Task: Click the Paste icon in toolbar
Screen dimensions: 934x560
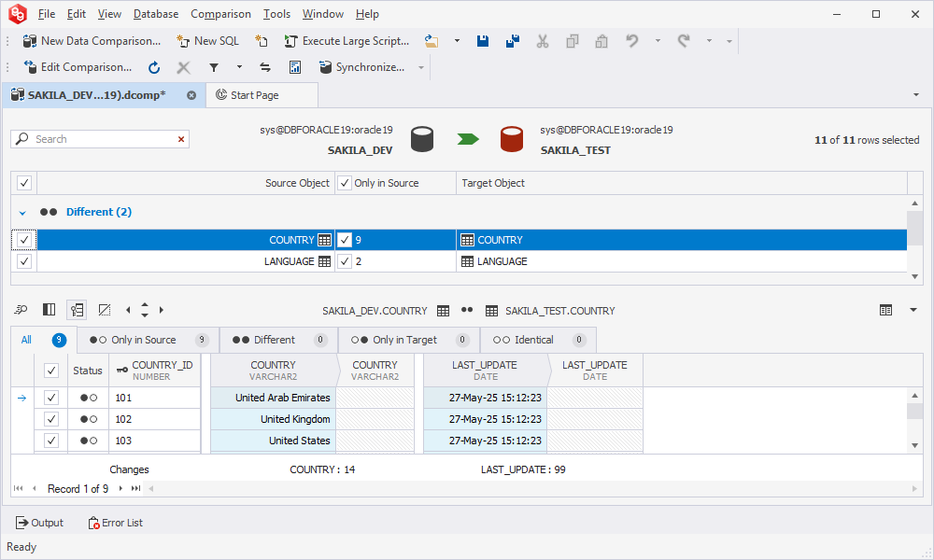Action: pyautogui.click(x=601, y=41)
